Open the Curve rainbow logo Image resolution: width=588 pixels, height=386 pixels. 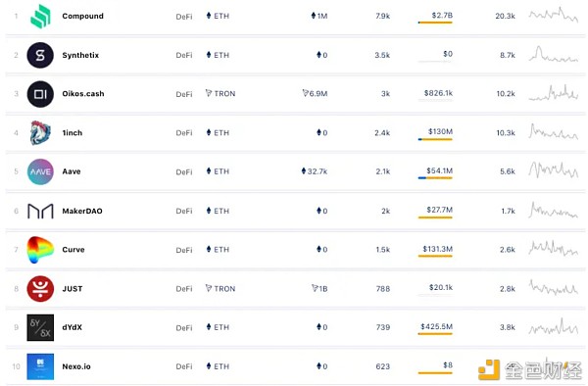coord(40,250)
